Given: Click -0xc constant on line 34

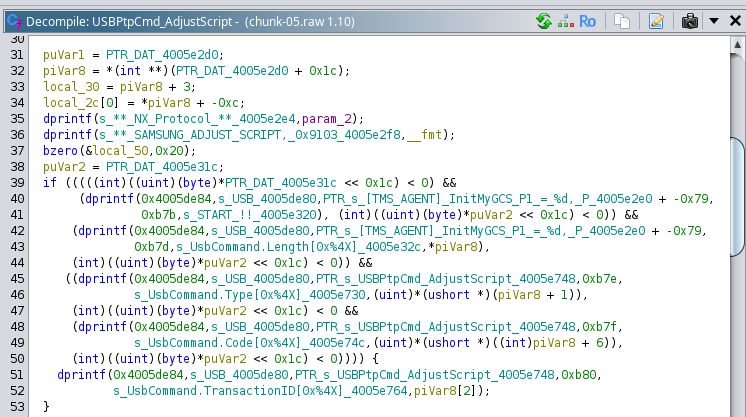Looking at the screenshot, I should [225, 103].
